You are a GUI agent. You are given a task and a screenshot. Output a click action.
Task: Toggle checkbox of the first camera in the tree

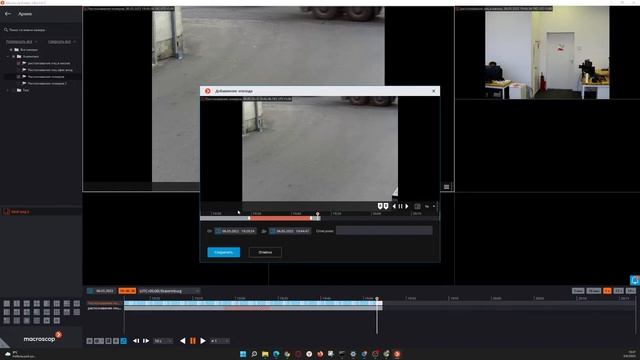19,63
